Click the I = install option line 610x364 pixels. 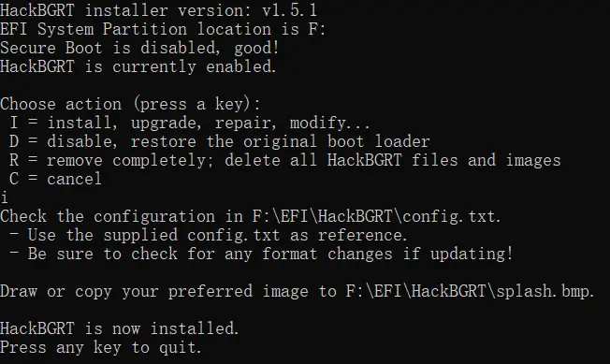point(190,123)
